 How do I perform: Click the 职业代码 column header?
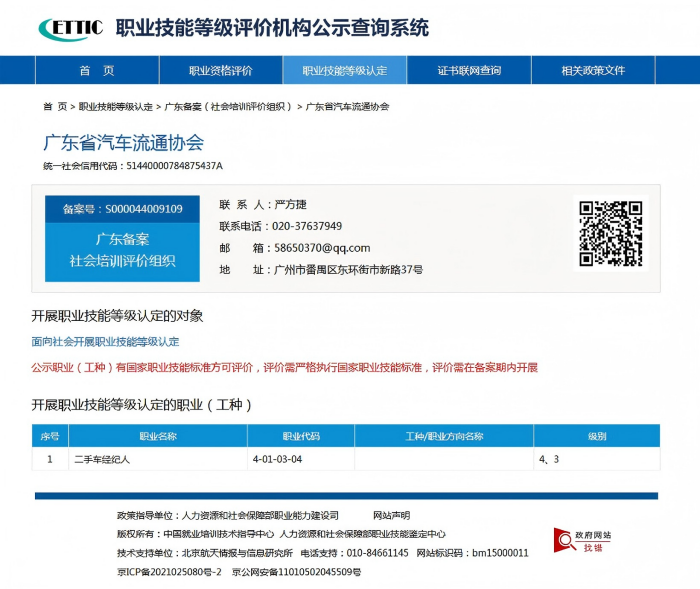tap(301, 436)
